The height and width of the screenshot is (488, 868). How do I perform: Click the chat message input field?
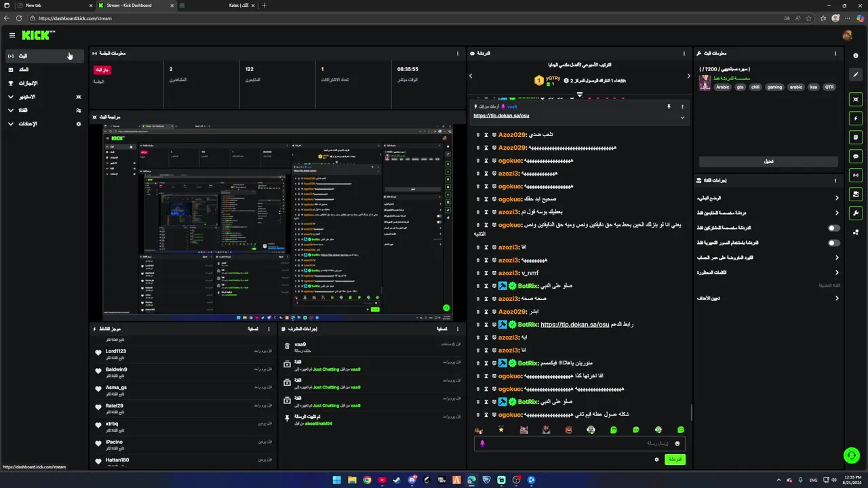pos(580,443)
